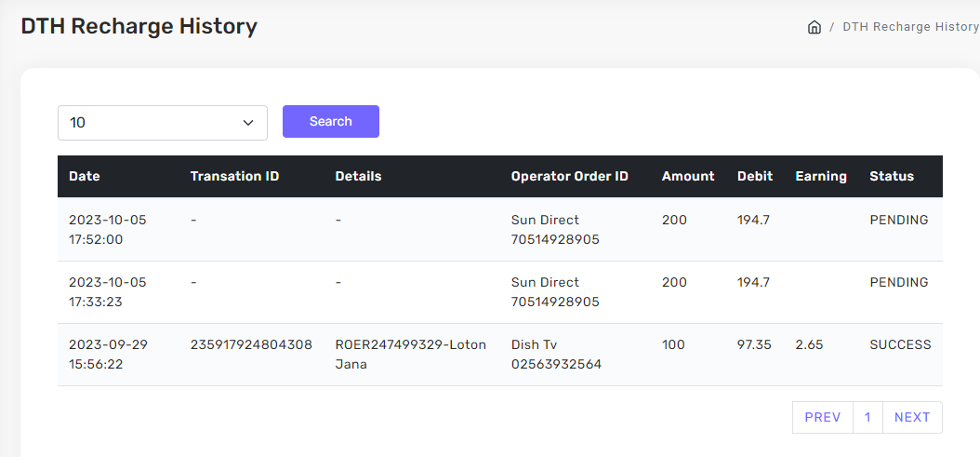Go to previous page with PREV
Viewport: 980px width, 457px height.
coord(822,417)
